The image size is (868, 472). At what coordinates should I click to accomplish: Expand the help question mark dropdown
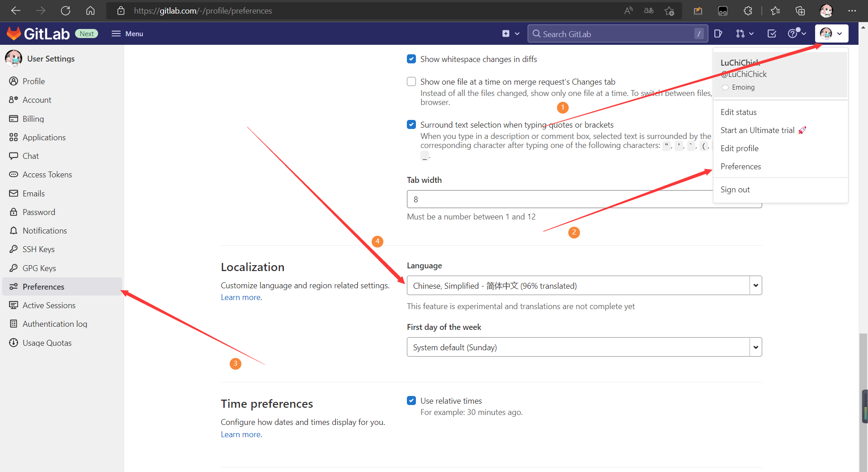click(797, 33)
